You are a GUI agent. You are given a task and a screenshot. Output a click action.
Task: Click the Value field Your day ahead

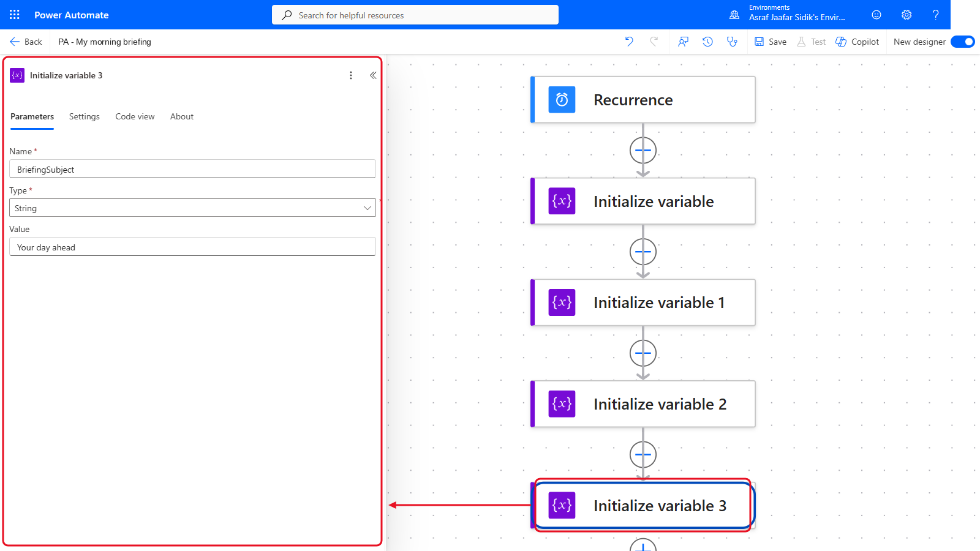(192, 247)
